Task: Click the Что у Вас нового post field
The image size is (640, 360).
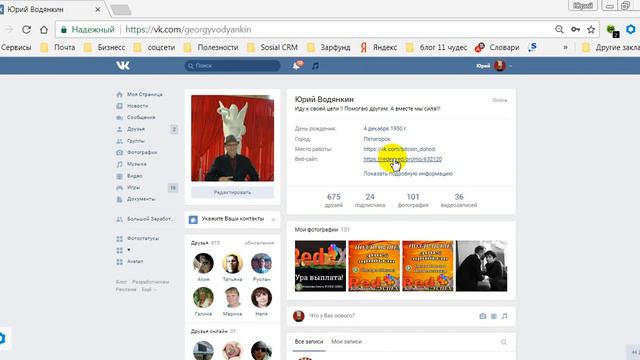Action: (332, 316)
